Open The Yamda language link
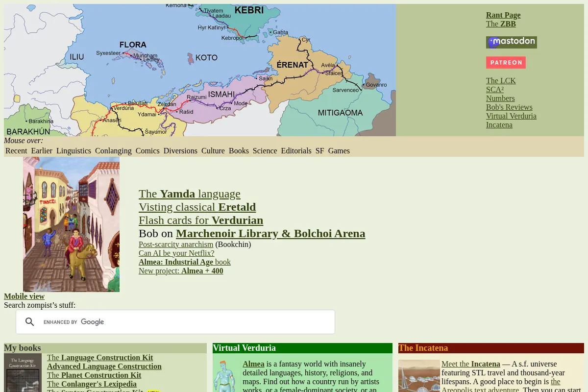Screen dimensions: 588x392 [190, 194]
